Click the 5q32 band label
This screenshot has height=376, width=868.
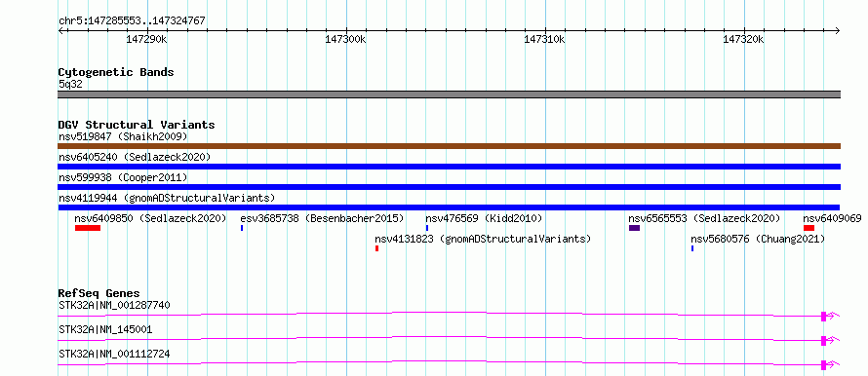70,85
